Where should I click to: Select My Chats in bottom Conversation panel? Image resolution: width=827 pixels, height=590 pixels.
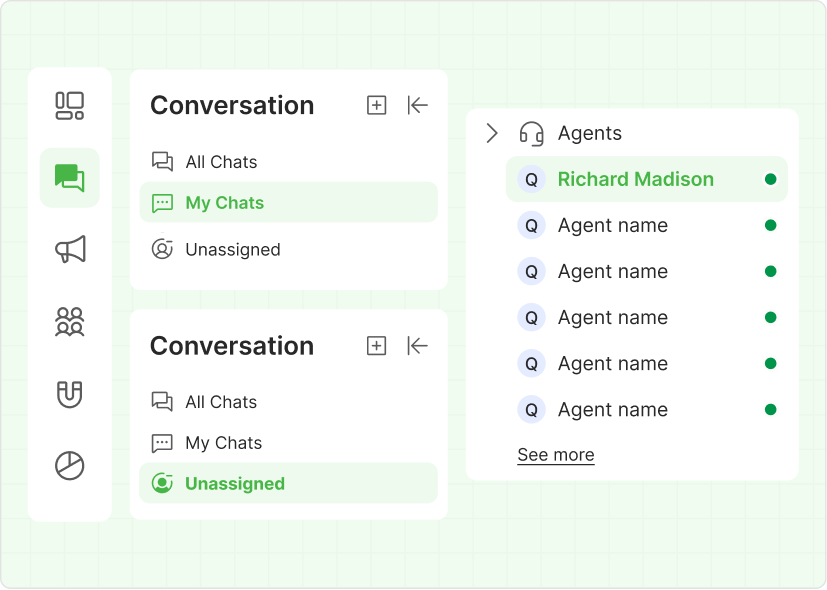(223, 443)
